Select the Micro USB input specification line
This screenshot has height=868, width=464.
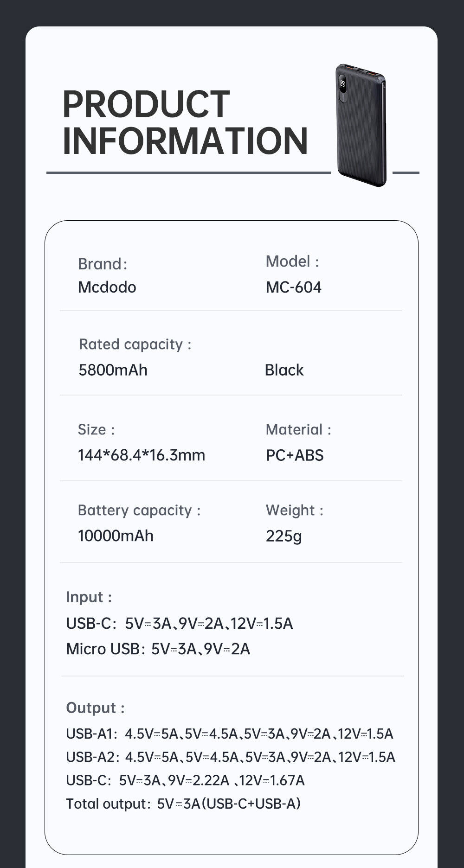[158, 649]
